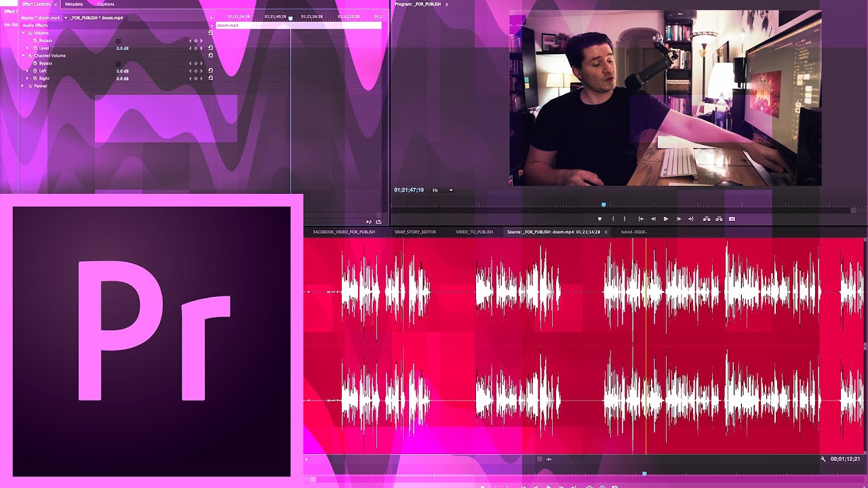Toggle the Channel Volume Bypass checkbox

pyautogui.click(x=118, y=64)
